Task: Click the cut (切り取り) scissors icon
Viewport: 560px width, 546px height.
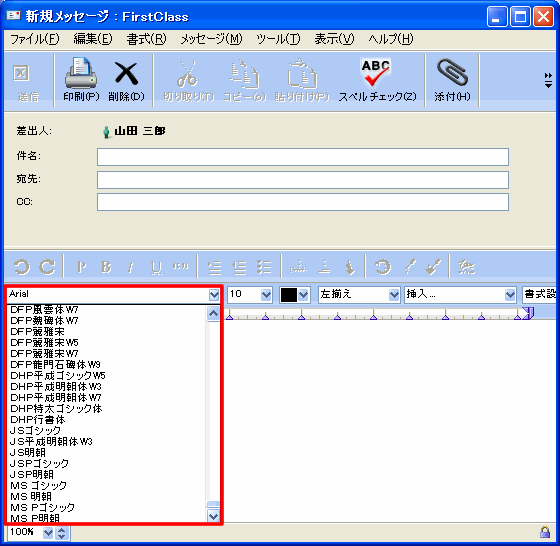Action: [188, 74]
